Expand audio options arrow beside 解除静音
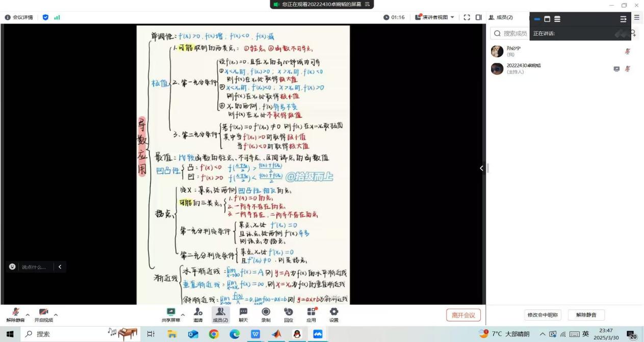The width and height of the screenshot is (644, 342). [x=28, y=314]
